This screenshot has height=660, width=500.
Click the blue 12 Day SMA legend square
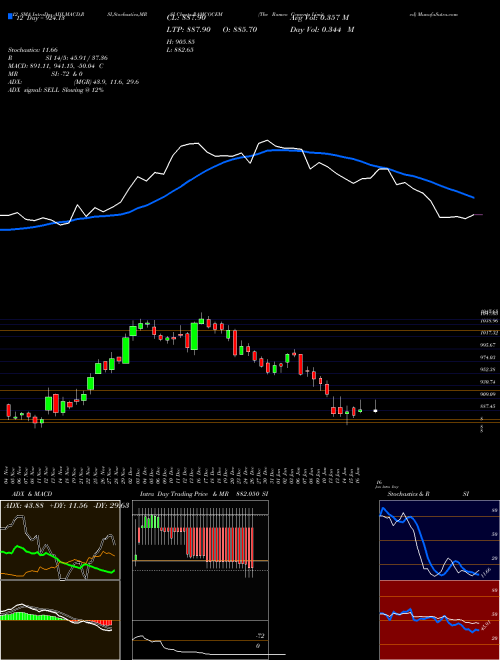click(10, 17)
